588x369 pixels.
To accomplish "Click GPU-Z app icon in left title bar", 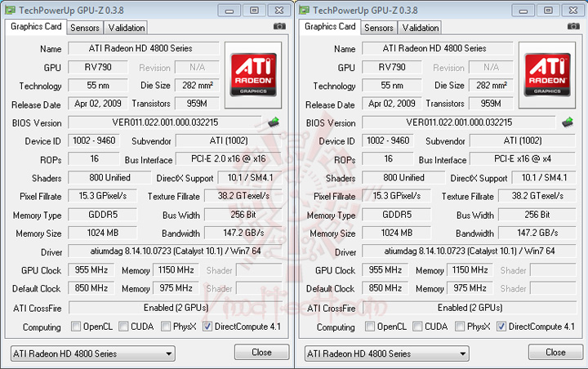I will pos(10,10).
